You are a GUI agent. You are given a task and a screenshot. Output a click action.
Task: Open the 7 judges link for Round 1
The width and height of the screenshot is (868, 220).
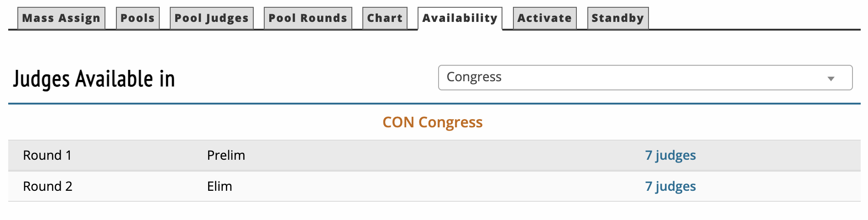[x=670, y=156]
